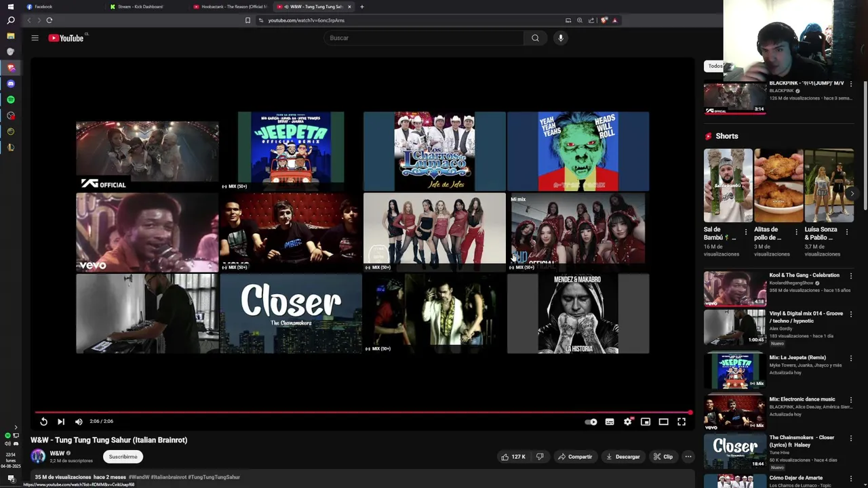The image size is (868, 488).
Task: Click the Suscribirme button
Action: click(123, 457)
